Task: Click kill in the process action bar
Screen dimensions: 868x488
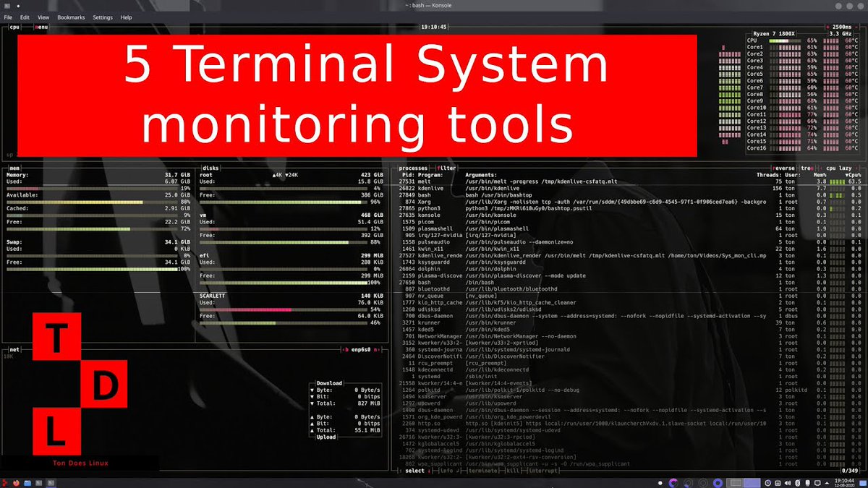Action: pos(514,471)
